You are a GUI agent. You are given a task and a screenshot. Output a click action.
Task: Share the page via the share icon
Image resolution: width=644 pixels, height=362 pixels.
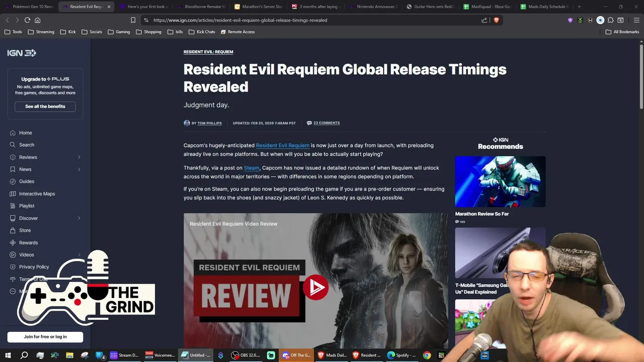[x=484, y=20]
